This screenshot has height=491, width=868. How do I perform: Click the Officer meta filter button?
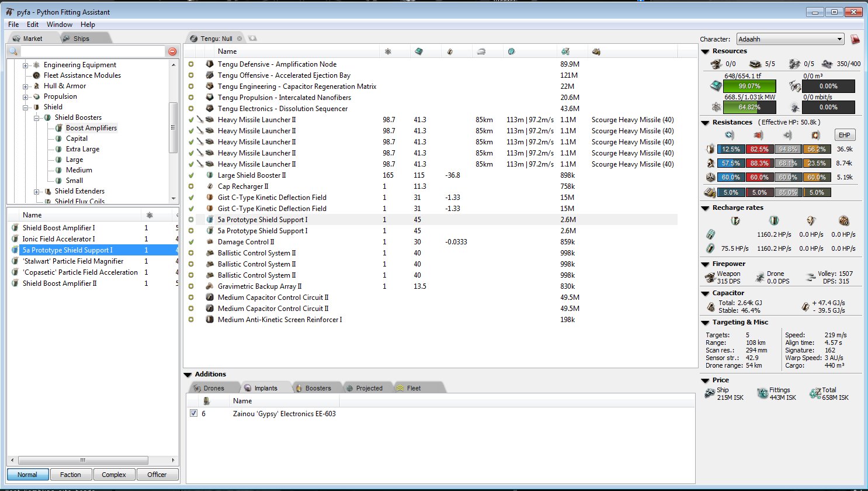(157, 475)
